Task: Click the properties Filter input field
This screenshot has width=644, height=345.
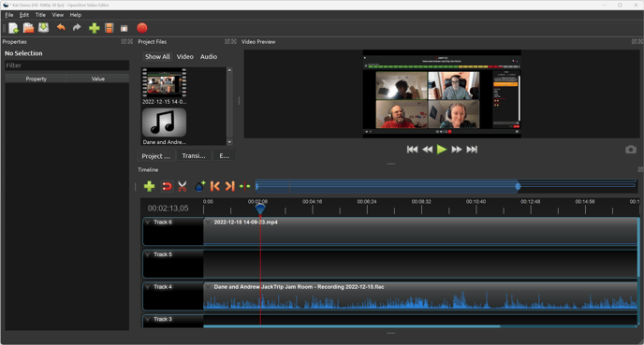Action: point(67,65)
